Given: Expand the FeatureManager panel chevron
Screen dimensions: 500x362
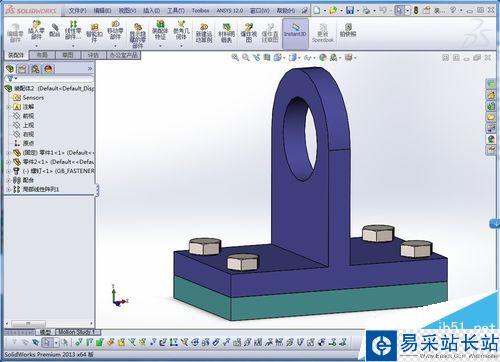Looking at the screenshot, I should coord(90,69).
